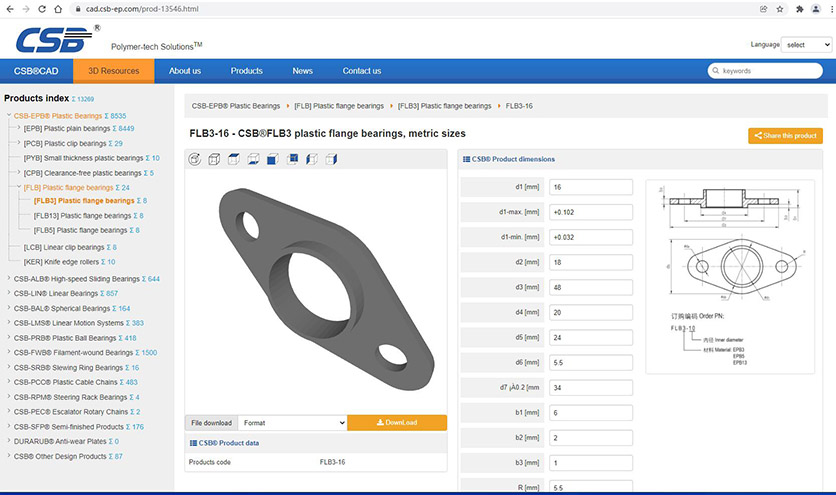The width and height of the screenshot is (836, 495).
Task: Click the rotate 3D view icon
Action: point(195,159)
